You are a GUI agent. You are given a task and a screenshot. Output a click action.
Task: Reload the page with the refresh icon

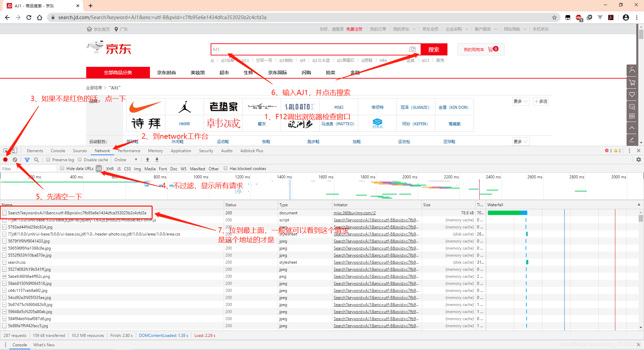click(29, 17)
